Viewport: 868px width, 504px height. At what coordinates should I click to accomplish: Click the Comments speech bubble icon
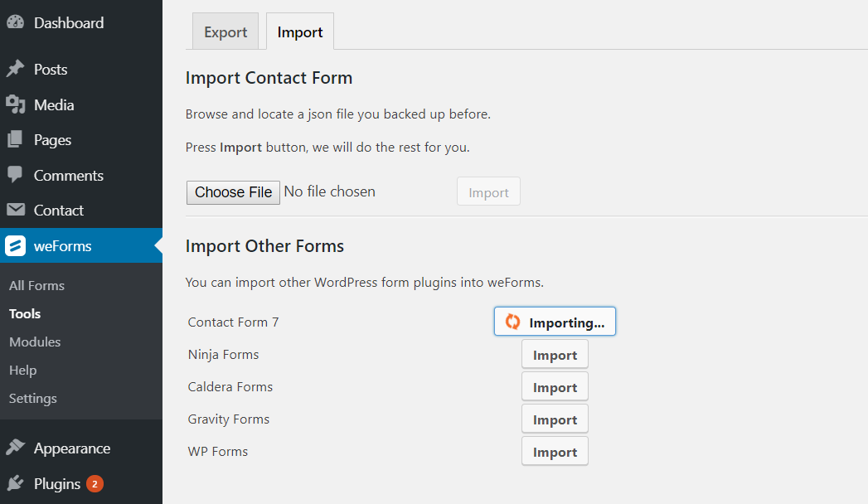click(16, 175)
